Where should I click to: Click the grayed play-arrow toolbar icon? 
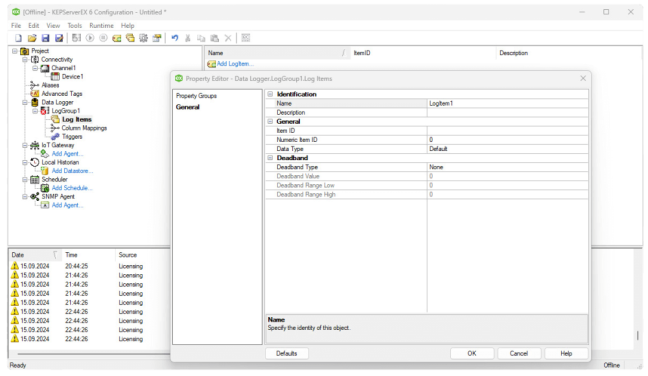point(90,38)
